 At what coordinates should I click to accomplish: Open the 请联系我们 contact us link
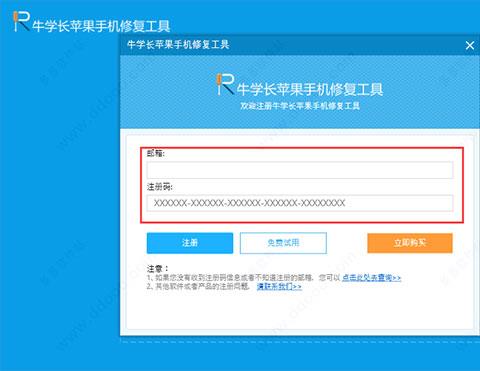pyautogui.click(x=279, y=286)
